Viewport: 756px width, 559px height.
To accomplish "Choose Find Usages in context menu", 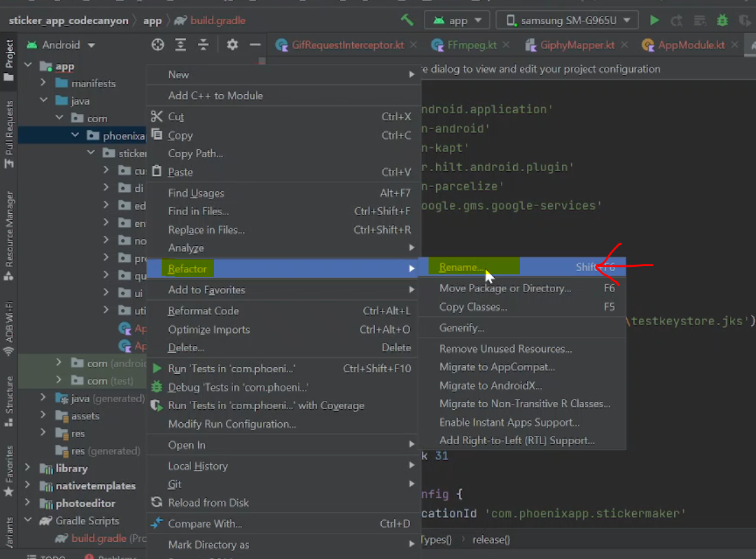I will (x=196, y=193).
